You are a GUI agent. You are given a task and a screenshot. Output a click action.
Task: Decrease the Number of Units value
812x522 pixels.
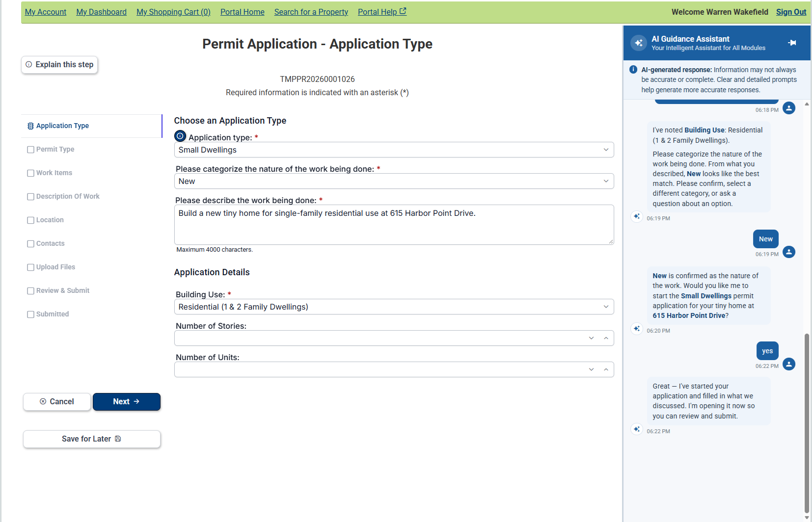(591, 369)
